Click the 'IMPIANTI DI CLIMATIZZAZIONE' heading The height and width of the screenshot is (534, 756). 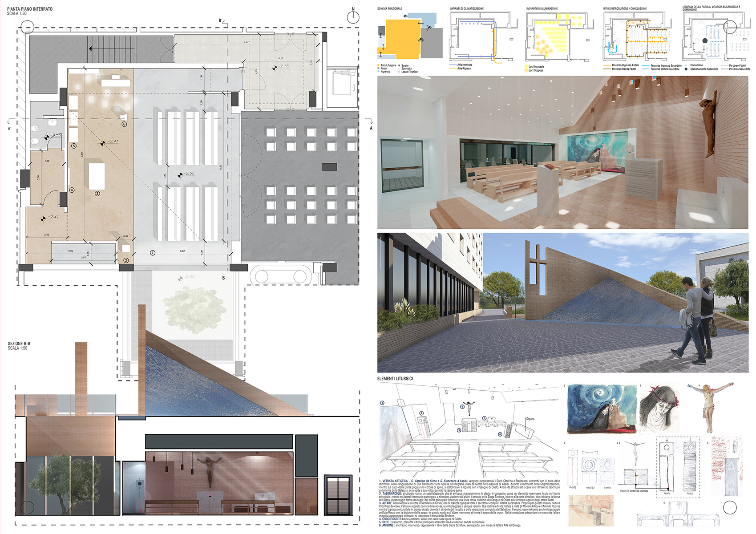(466, 8)
